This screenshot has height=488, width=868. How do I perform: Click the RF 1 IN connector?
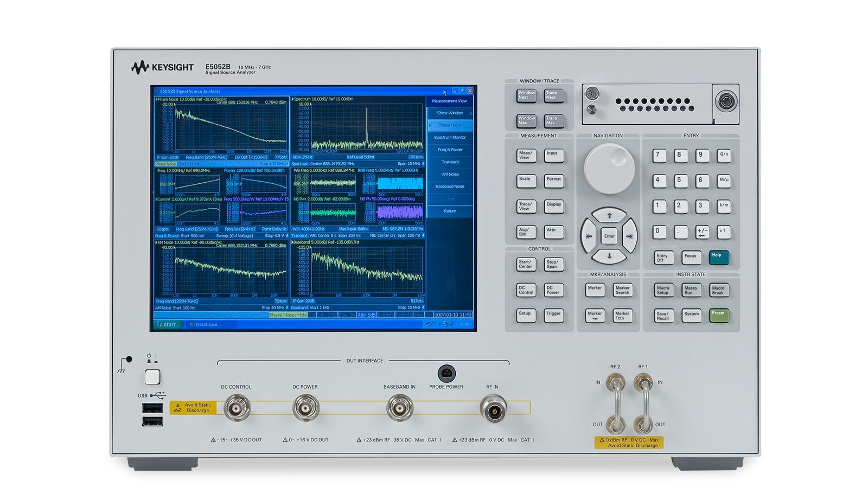point(643,384)
